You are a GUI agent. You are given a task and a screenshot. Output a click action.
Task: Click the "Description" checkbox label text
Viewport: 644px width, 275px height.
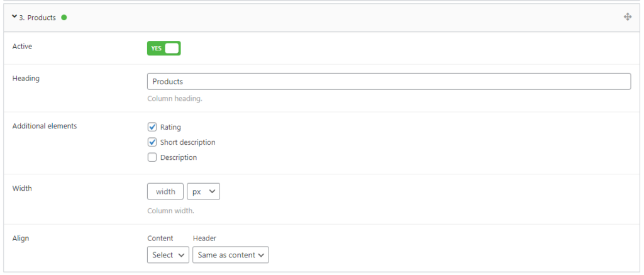click(179, 157)
